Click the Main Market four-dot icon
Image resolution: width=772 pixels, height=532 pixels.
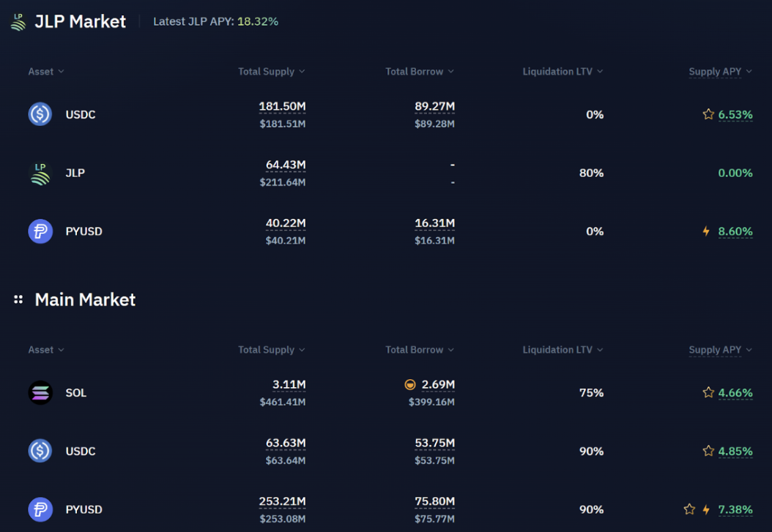[18, 299]
